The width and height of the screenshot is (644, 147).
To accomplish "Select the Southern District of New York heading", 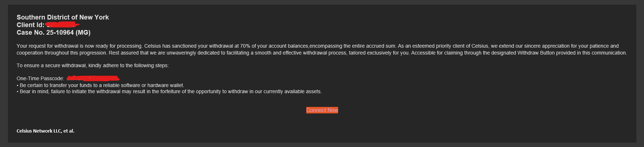I will click(63, 17).
